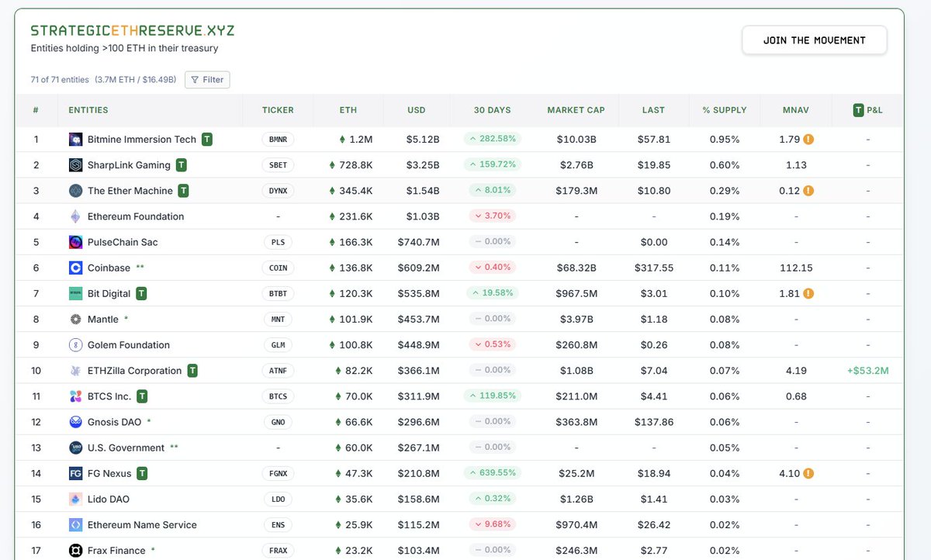This screenshot has width=931, height=560.
Task: Sort by the LAST column header
Action: (x=653, y=110)
